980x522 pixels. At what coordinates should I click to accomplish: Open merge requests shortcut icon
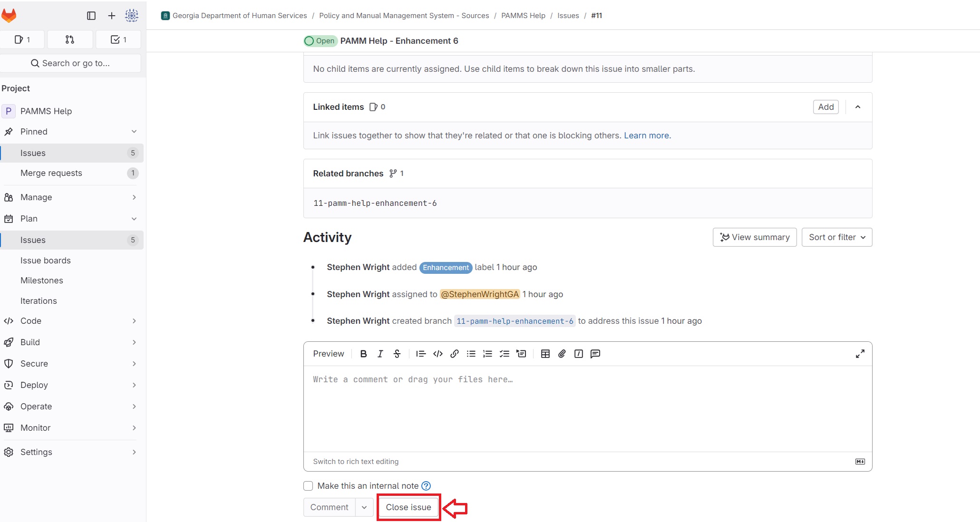(70, 39)
